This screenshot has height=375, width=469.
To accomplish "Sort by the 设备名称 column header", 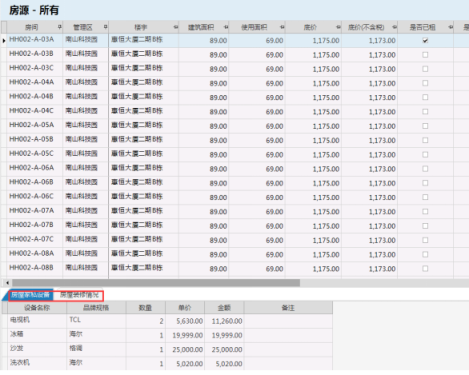I will 37,308.
